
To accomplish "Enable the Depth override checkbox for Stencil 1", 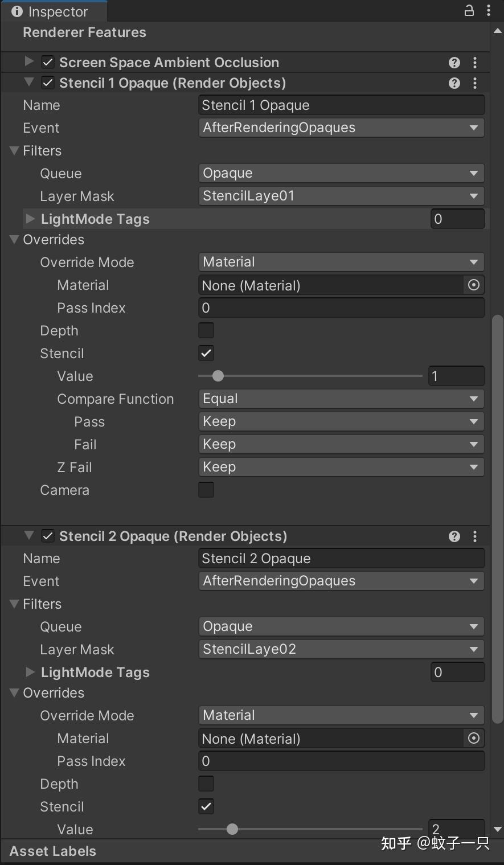I will (206, 330).
